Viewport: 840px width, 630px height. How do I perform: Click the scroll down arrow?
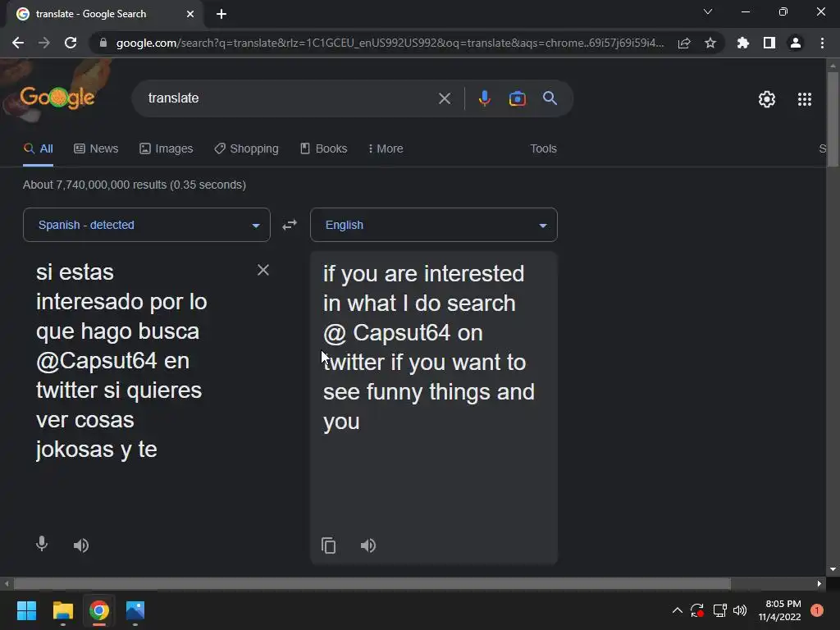(x=833, y=569)
